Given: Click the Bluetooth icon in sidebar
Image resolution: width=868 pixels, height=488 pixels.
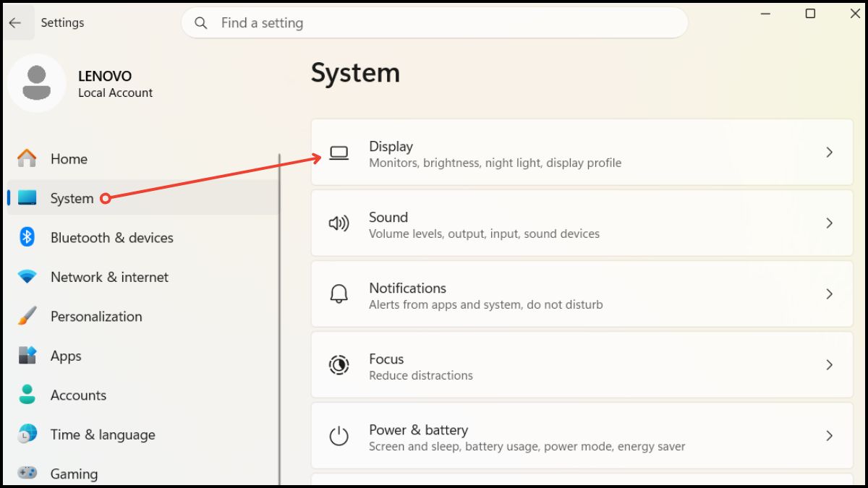Looking at the screenshot, I should tap(27, 237).
